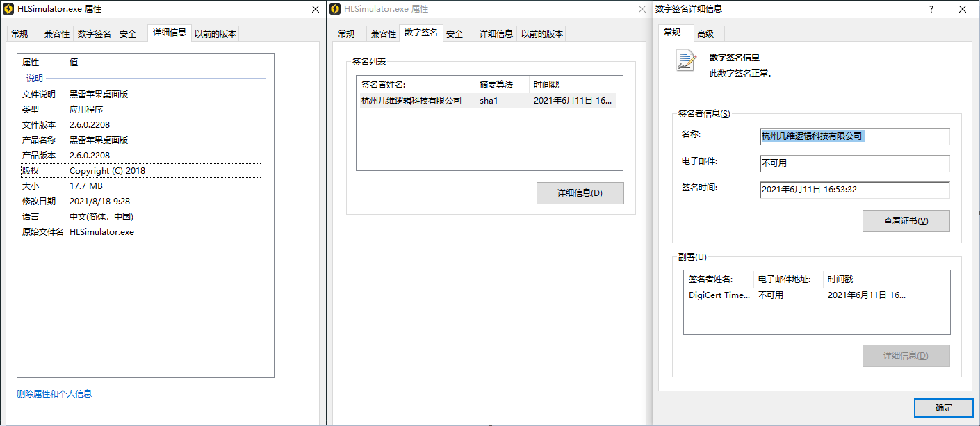Image resolution: width=980 pixels, height=426 pixels.
Task: Switch to 高级 tab in signature details
Action: 705,33
